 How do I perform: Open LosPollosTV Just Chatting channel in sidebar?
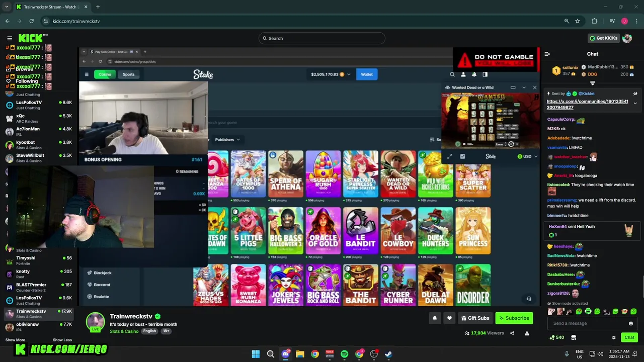click(39, 105)
